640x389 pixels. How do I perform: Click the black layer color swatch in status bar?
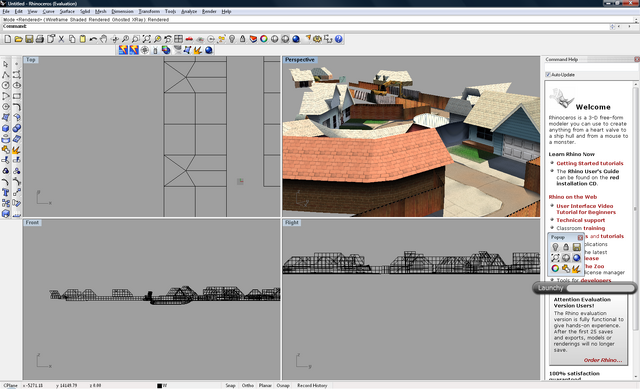click(x=159, y=386)
